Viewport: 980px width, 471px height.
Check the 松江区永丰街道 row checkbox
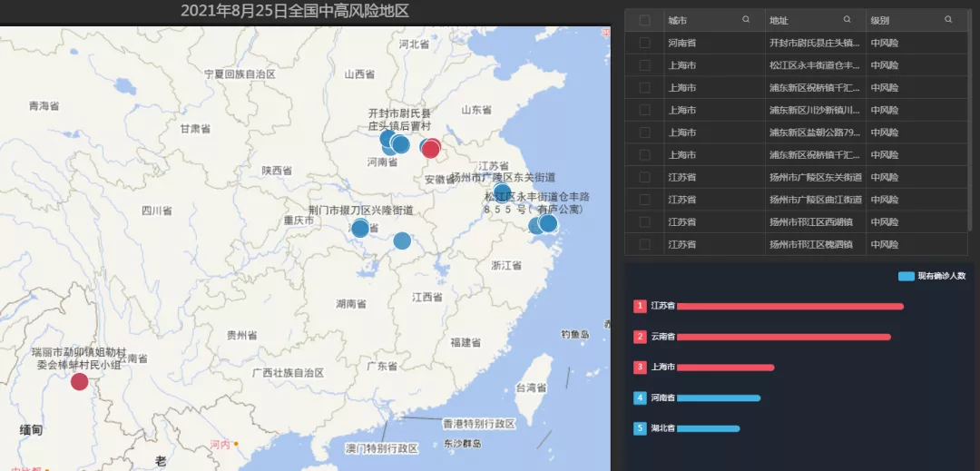click(645, 65)
